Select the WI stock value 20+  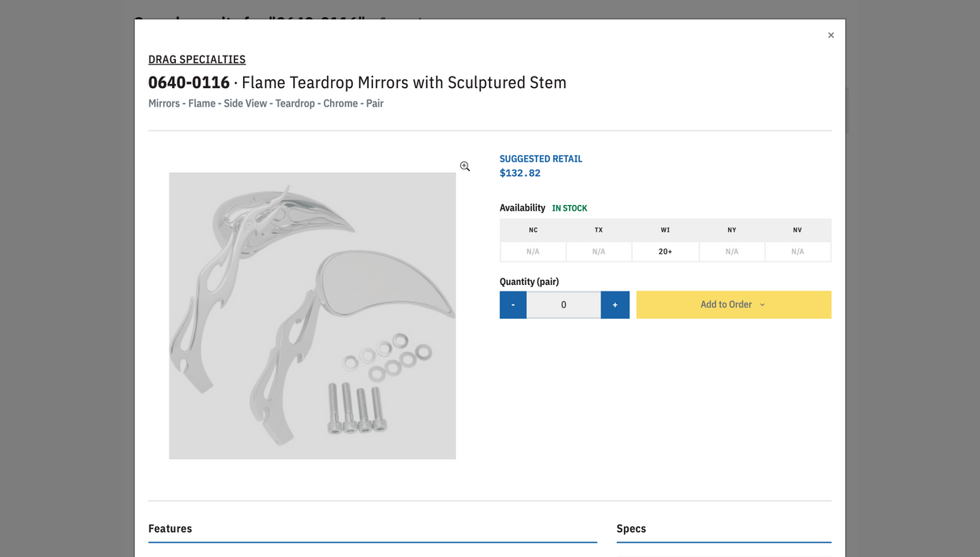click(665, 252)
